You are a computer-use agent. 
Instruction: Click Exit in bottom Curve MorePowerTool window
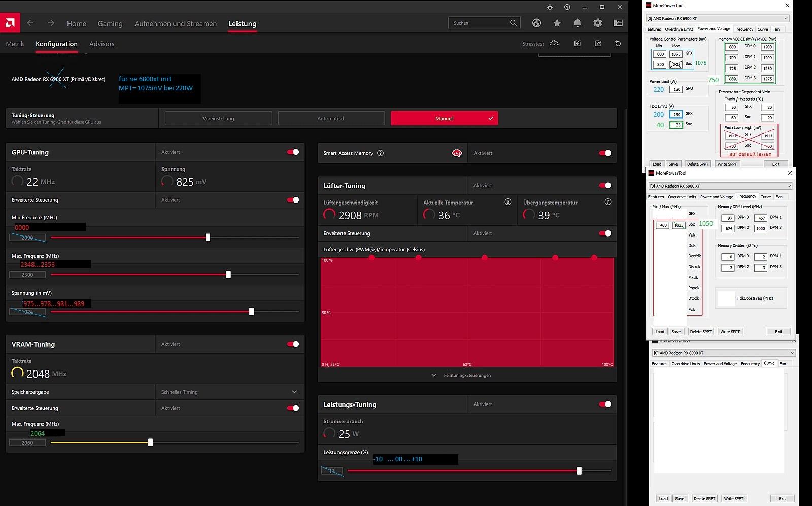[782, 498]
